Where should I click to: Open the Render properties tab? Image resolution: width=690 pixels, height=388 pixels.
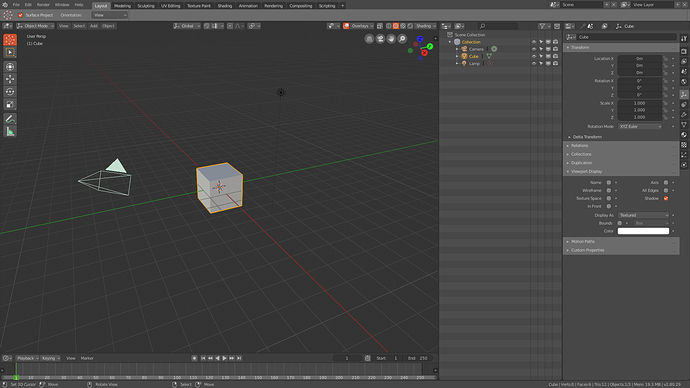coord(684,51)
